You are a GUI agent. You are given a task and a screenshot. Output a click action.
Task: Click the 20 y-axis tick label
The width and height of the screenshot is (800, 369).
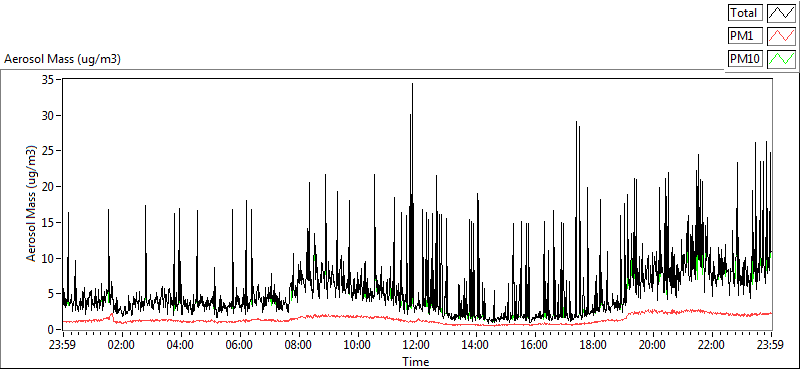tap(48, 187)
